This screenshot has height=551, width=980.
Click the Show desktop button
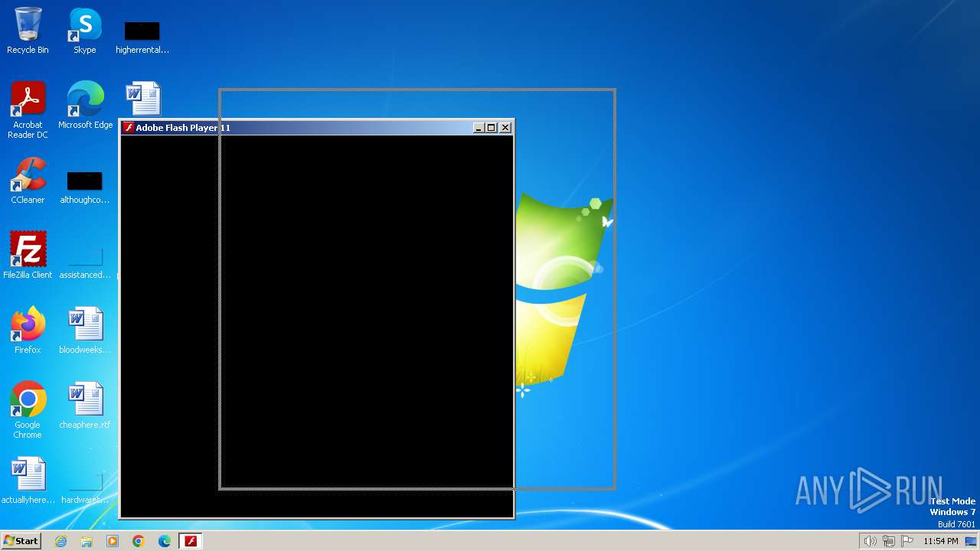pos(971,541)
